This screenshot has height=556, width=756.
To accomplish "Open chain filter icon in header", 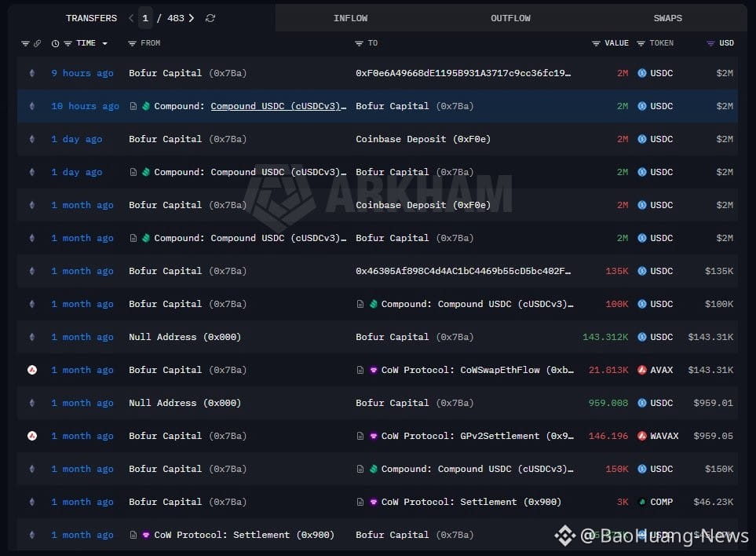I will tap(26, 43).
